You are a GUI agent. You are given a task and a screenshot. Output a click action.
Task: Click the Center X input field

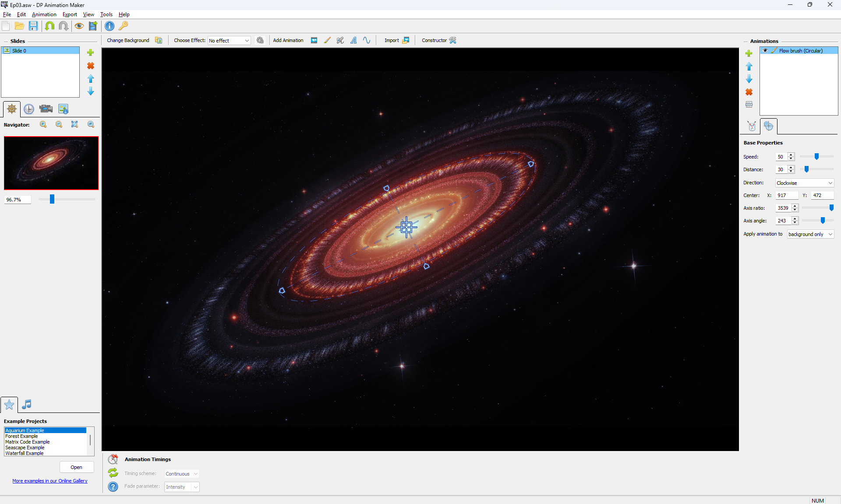click(786, 195)
